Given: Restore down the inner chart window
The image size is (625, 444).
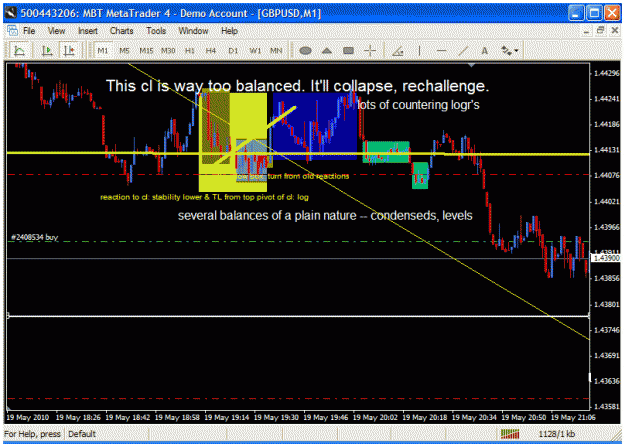Looking at the screenshot, I should coord(600,31).
